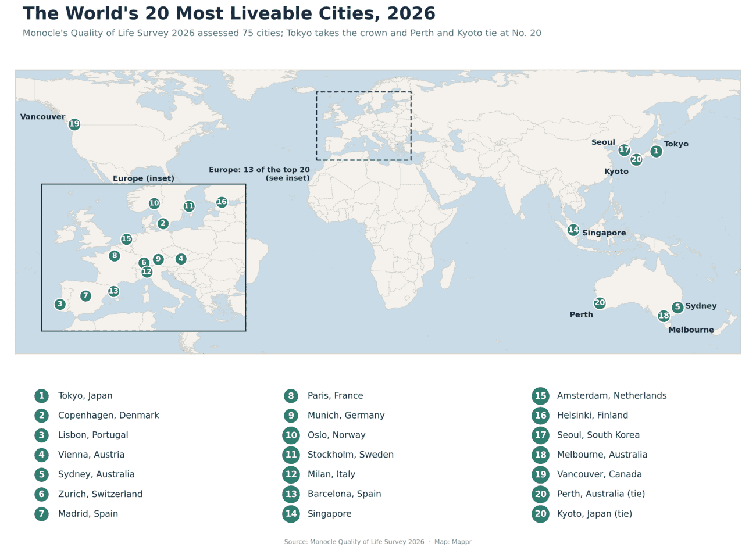Click legend text 'Munich, Germany'
Image resolution: width=756 pixels, height=554 pixels.
point(346,416)
